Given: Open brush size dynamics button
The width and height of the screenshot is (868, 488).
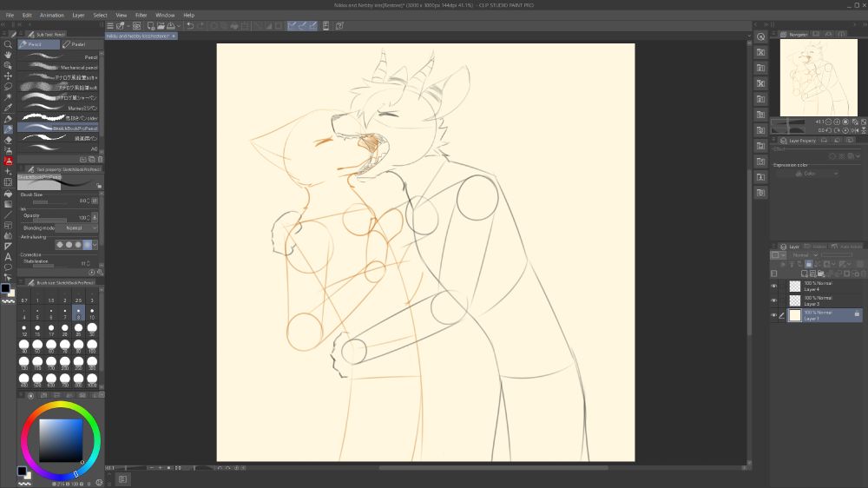Looking at the screenshot, I should click(x=95, y=201).
